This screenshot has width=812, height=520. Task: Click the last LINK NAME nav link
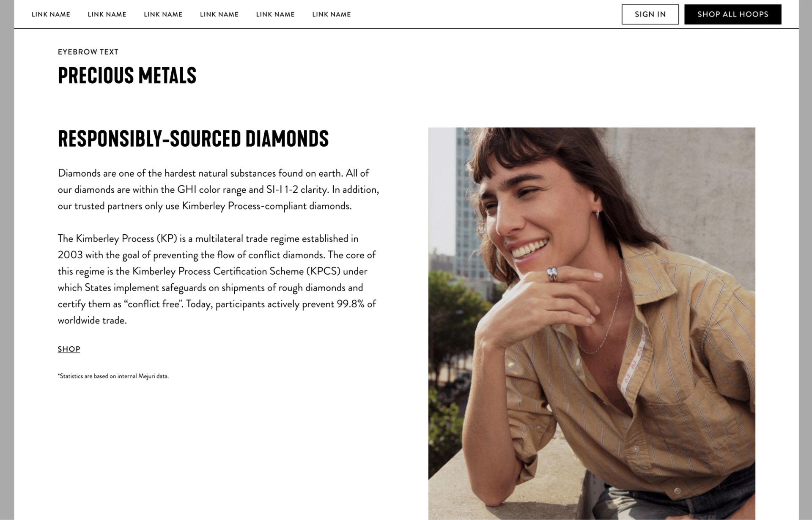(x=332, y=14)
